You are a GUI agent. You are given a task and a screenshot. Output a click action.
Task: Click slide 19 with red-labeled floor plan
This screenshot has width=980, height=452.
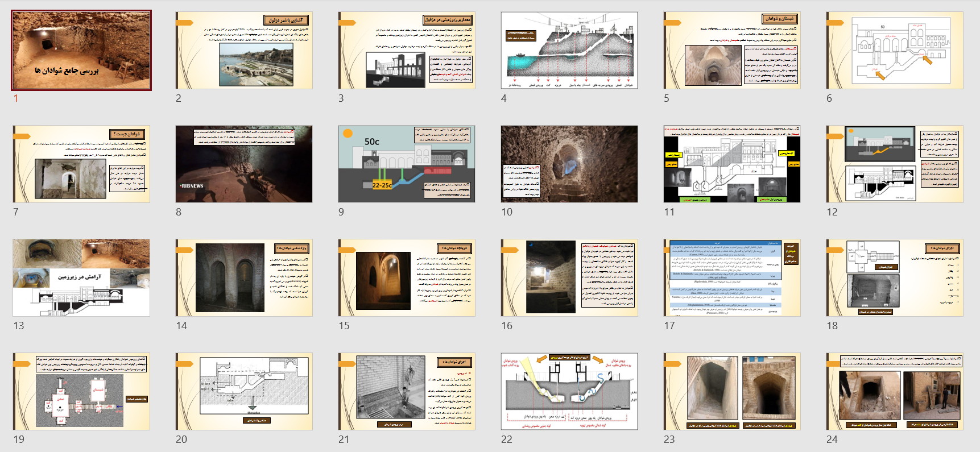[81, 391]
